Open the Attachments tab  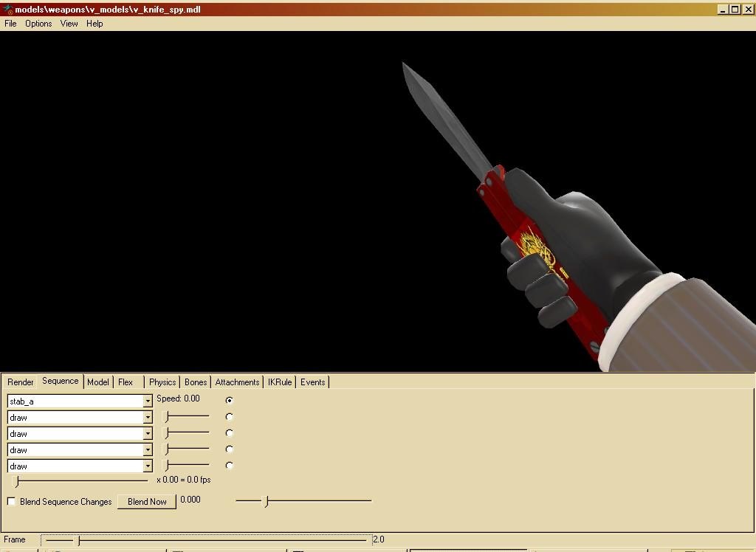(x=237, y=382)
